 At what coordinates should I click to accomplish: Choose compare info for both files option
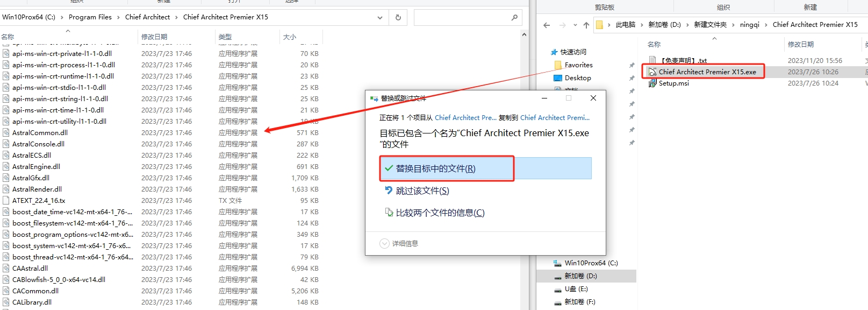[435, 213]
